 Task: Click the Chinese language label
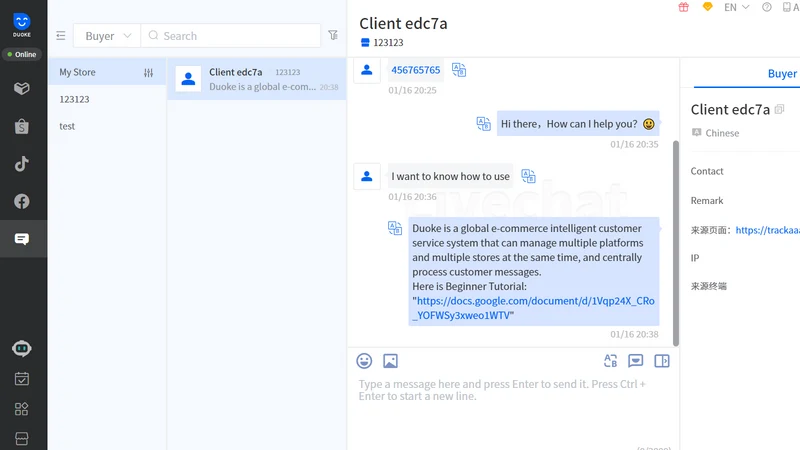point(722,133)
